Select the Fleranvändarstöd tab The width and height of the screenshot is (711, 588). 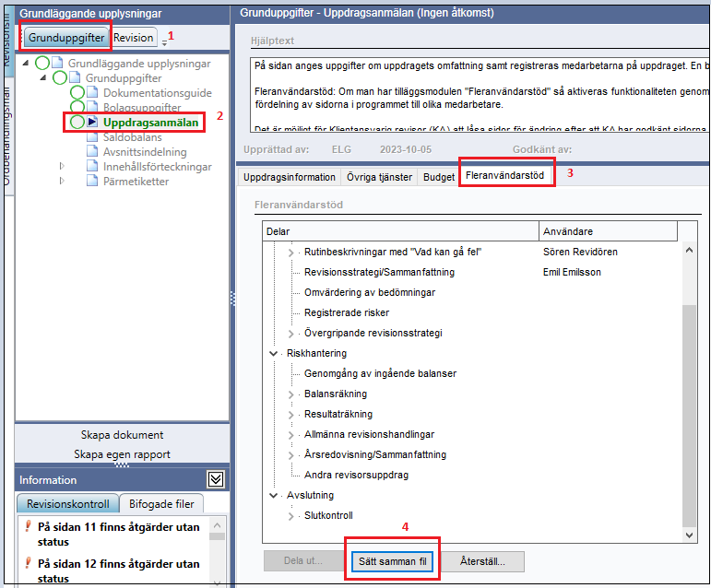pos(504,175)
